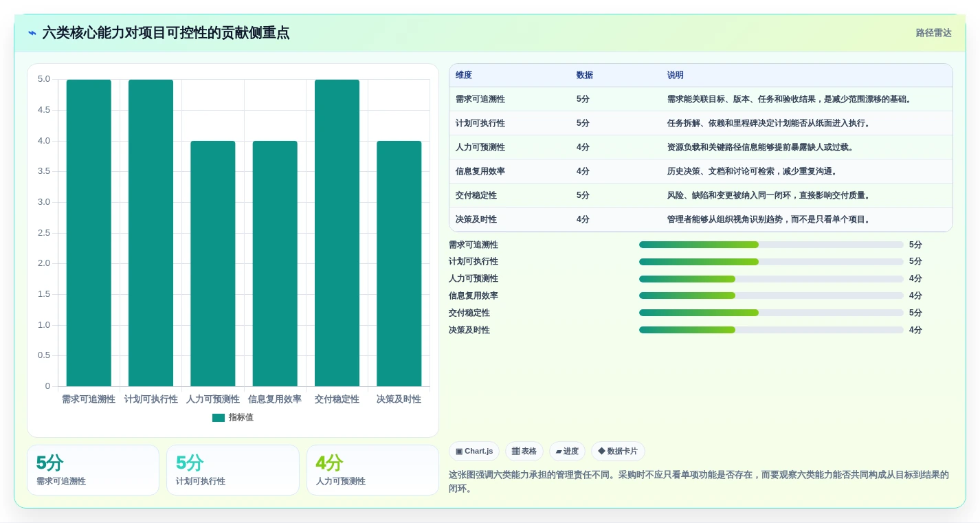Click the lightning icon beside the title
This screenshot has height=523, width=980.
32,33
